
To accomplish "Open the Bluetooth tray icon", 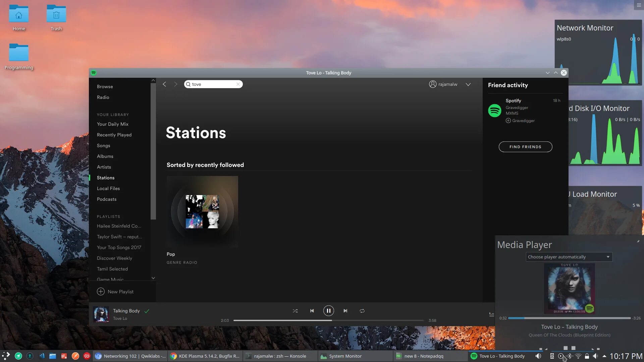I will [570, 356].
